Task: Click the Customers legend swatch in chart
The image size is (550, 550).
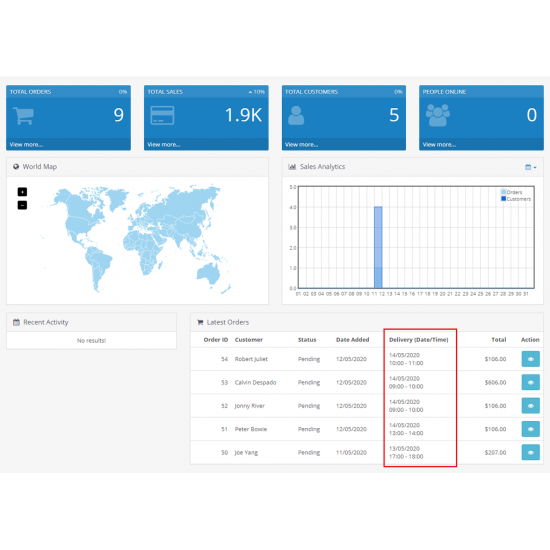Action: point(504,199)
